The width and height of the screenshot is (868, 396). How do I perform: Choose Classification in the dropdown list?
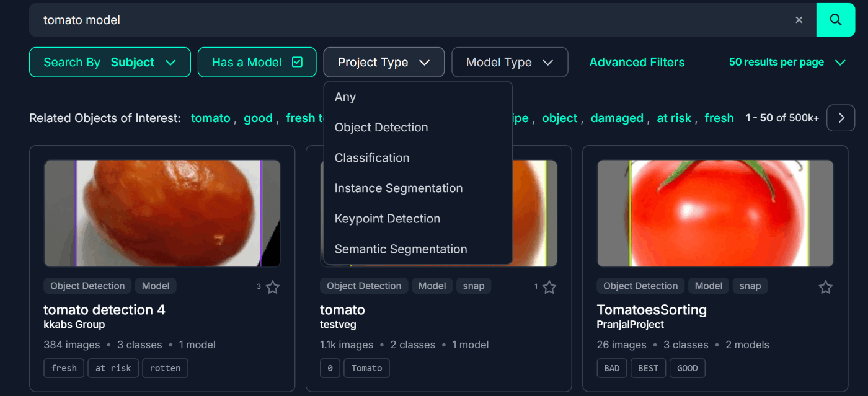pyautogui.click(x=372, y=157)
